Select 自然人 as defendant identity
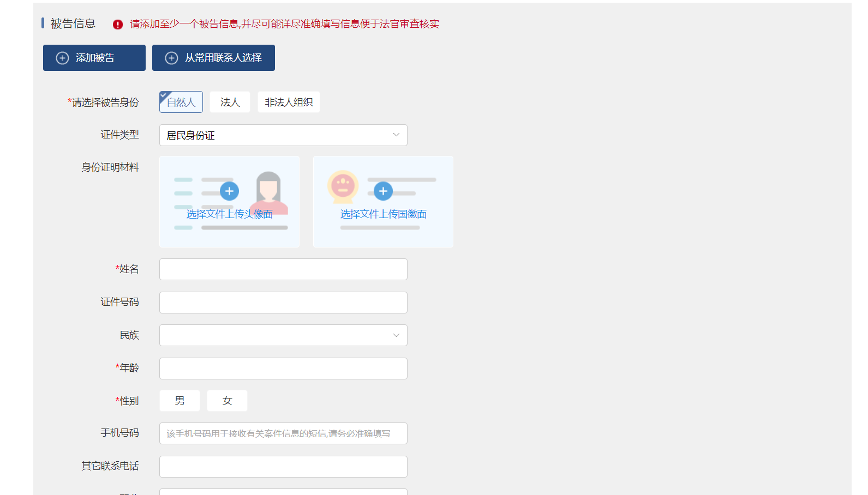Viewport: 868px width, 495px height. click(x=181, y=102)
